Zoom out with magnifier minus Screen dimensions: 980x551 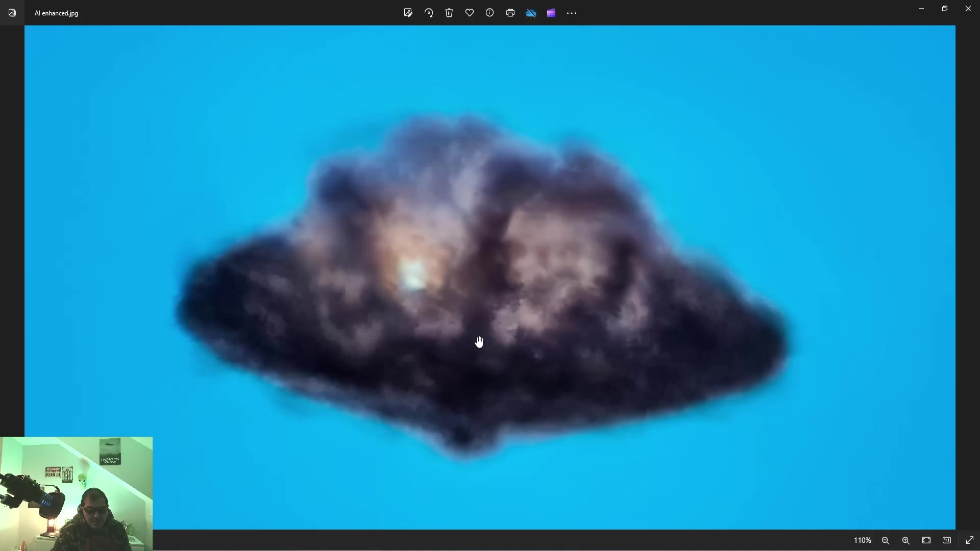click(886, 540)
